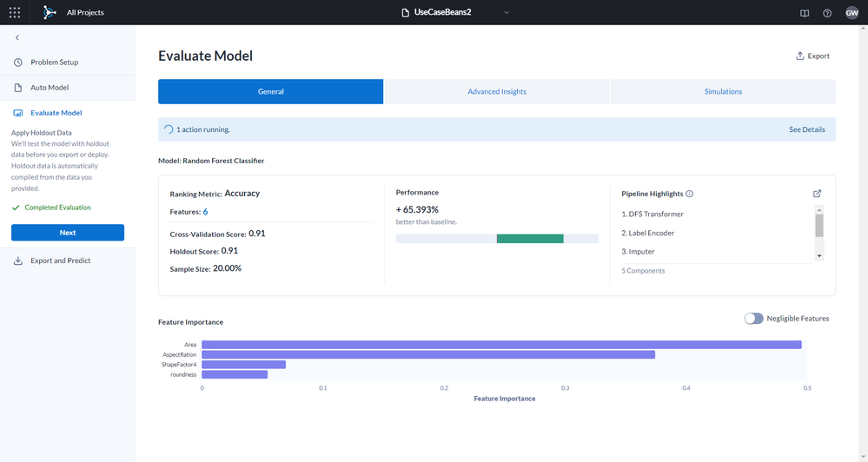Toggle the Negligible Features switch
This screenshot has width=868, height=462.
pos(753,319)
